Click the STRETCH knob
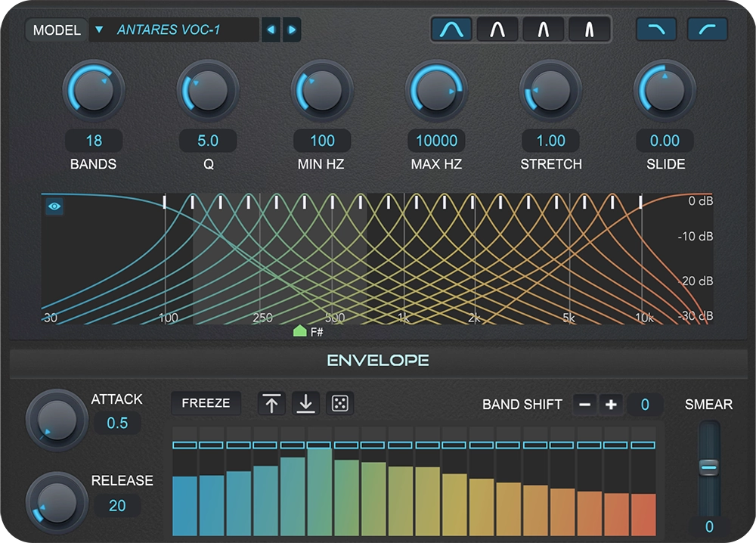 pos(551,91)
